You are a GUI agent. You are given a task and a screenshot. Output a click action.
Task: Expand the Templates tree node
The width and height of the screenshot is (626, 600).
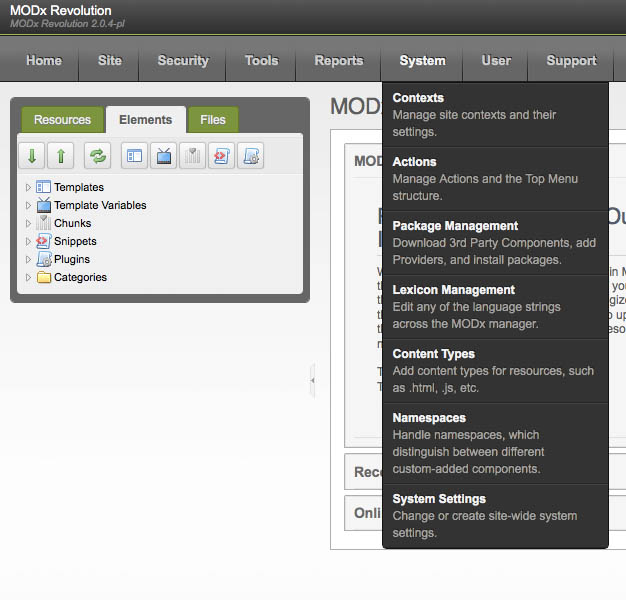(28, 187)
